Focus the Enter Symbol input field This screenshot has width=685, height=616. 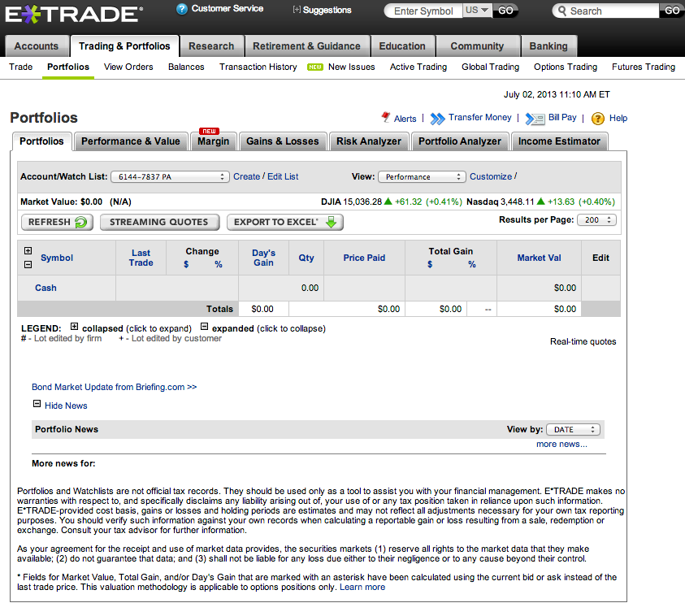pos(423,11)
